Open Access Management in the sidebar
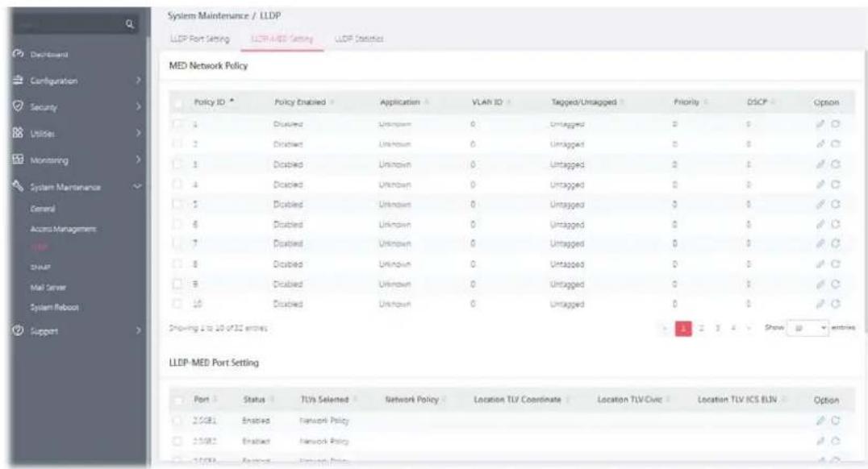This screenshot has width=868, height=469. tap(63, 228)
